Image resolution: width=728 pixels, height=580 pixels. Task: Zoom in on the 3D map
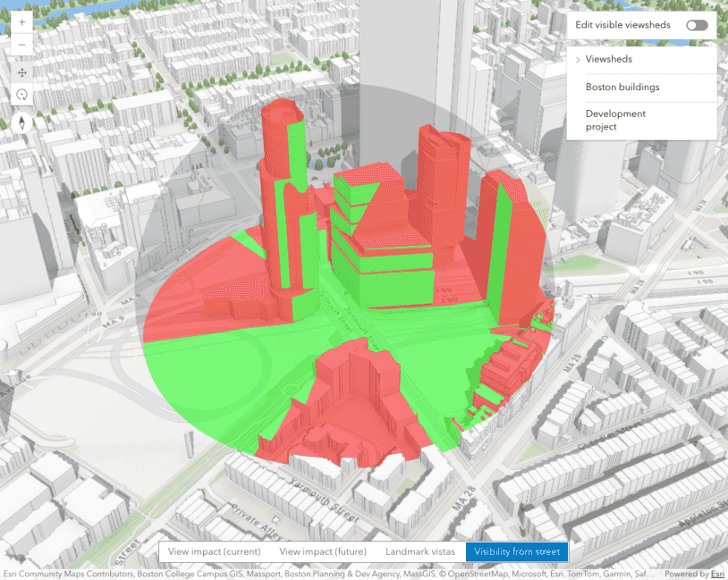click(21, 21)
